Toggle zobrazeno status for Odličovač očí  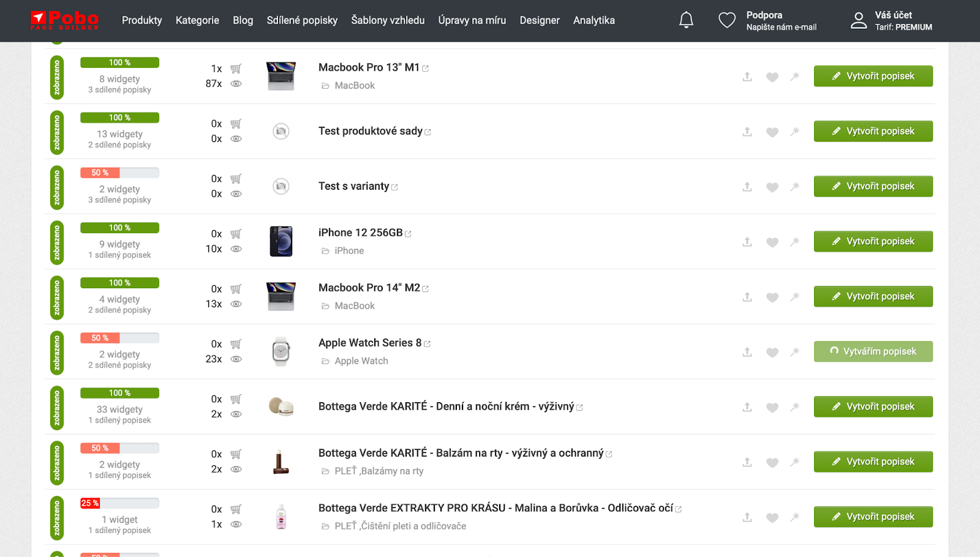57,518
